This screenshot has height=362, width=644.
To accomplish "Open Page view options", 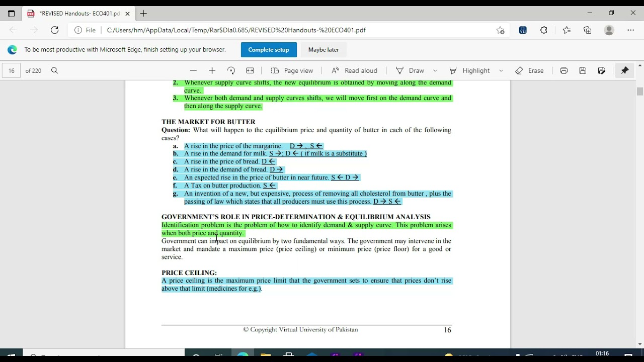I will (x=292, y=71).
